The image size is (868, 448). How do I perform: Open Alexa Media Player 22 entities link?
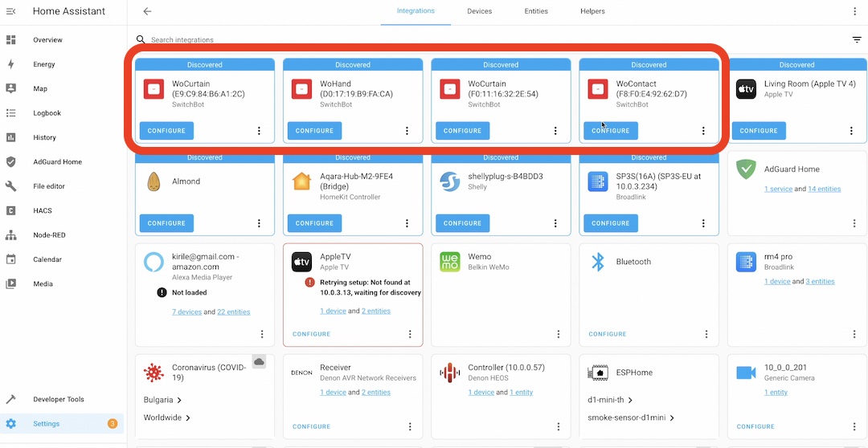(x=234, y=312)
